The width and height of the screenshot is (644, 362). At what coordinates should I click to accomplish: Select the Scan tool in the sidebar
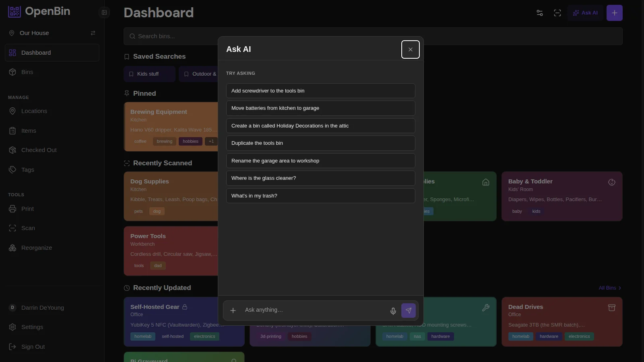tap(28, 228)
